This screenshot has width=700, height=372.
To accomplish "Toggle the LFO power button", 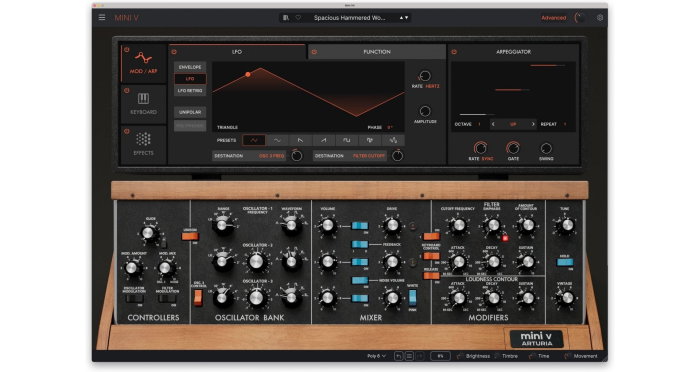I will coord(174,52).
